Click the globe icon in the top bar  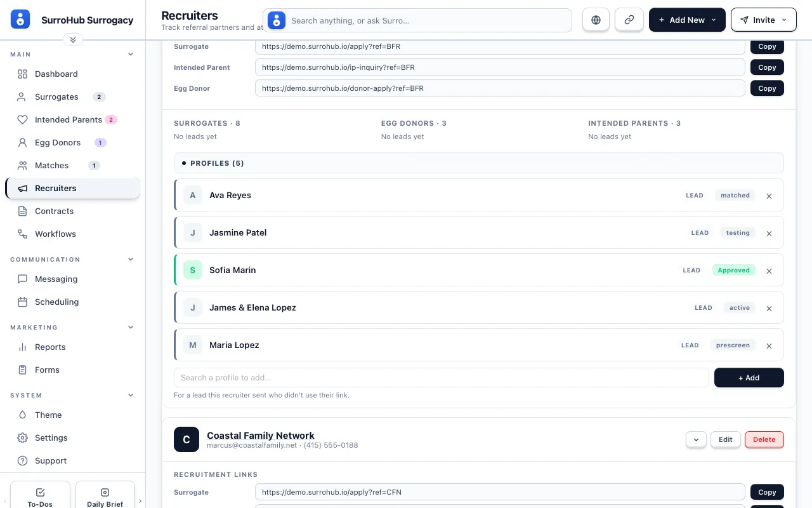tap(596, 20)
